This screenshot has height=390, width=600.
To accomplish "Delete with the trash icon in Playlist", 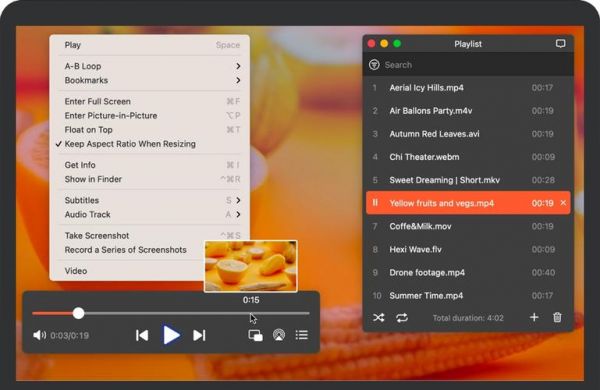I will [557, 317].
